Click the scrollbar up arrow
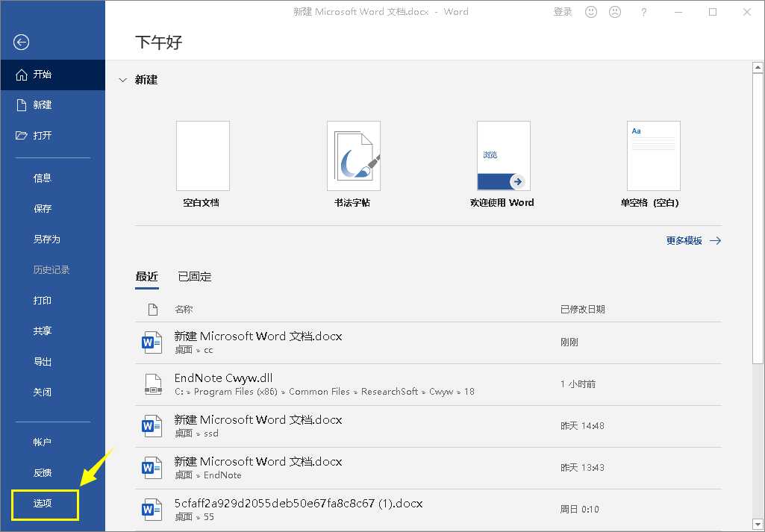 click(758, 67)
